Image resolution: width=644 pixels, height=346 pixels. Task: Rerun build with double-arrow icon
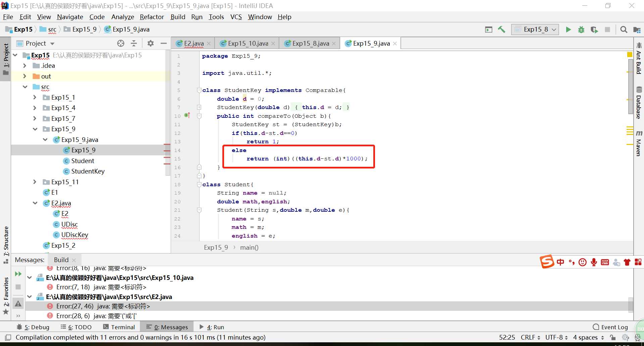[x=18, y=274]
